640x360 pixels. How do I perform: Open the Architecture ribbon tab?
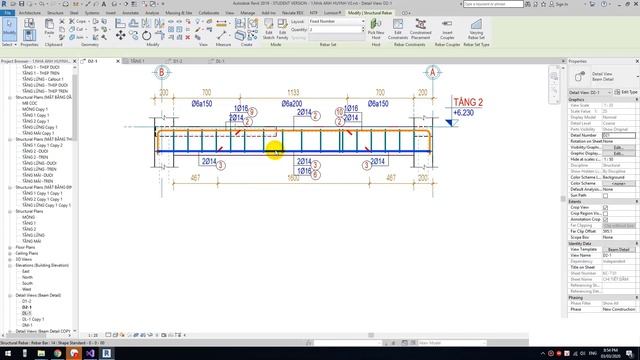tap(30, 13)
